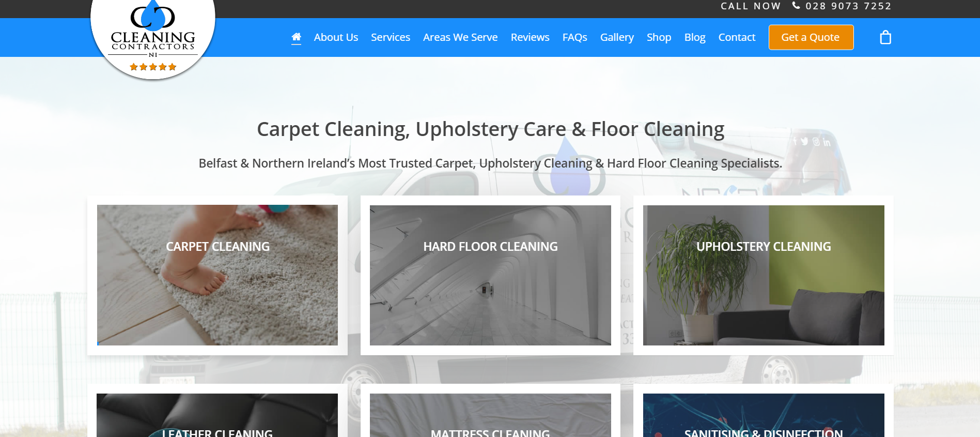
Task: Click the phone icon beside the number
Action: (x=796, y=6)
